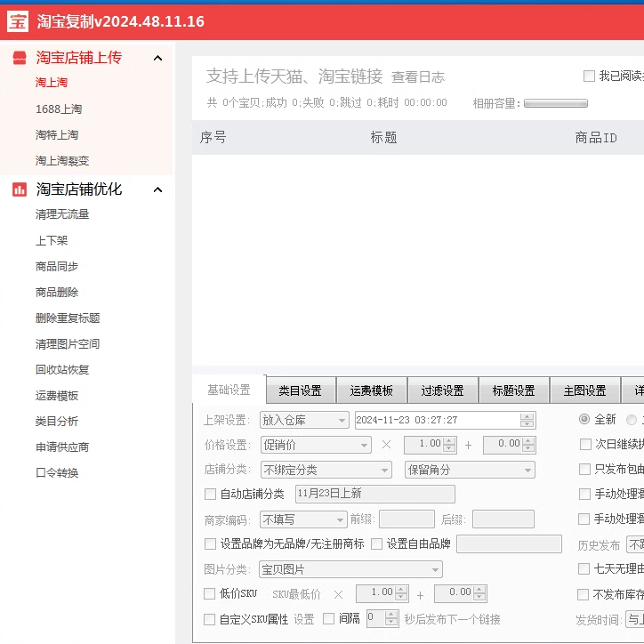Click the SKU multiplier 1.00 stepper
Viewport: 644px width, 644px height.
(382, 593)
